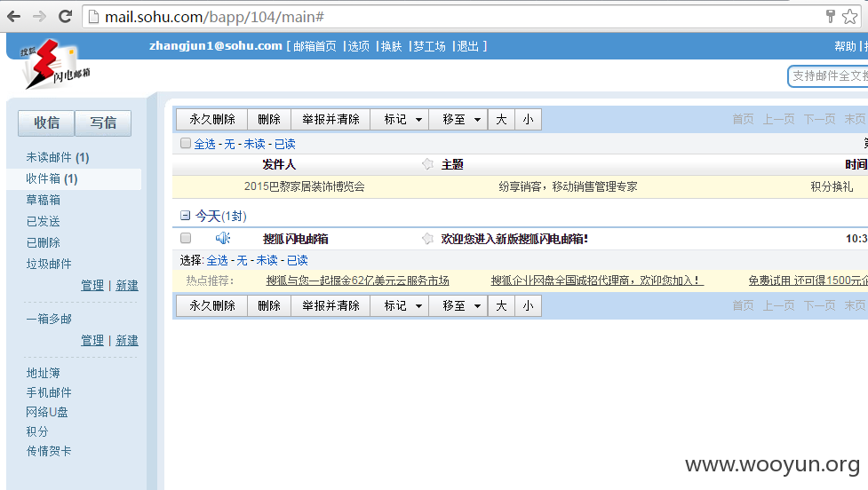Image resolution: width=868 pixels, height=490 pixels.
Task: Click the browser forward arrow
Action: [x=39, y=17]
